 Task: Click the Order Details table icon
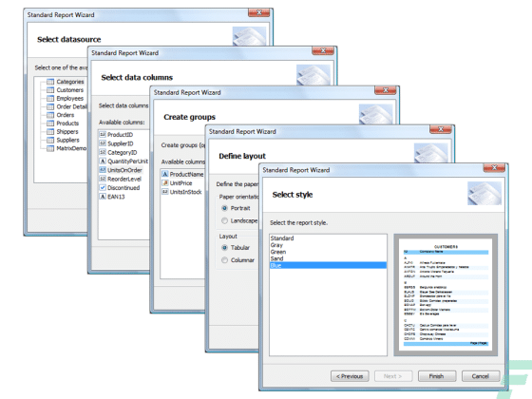(50, 106)
